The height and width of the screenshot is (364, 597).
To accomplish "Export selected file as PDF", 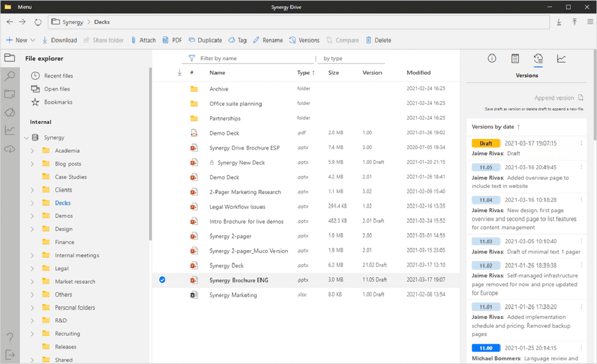I will pos(173,40).
